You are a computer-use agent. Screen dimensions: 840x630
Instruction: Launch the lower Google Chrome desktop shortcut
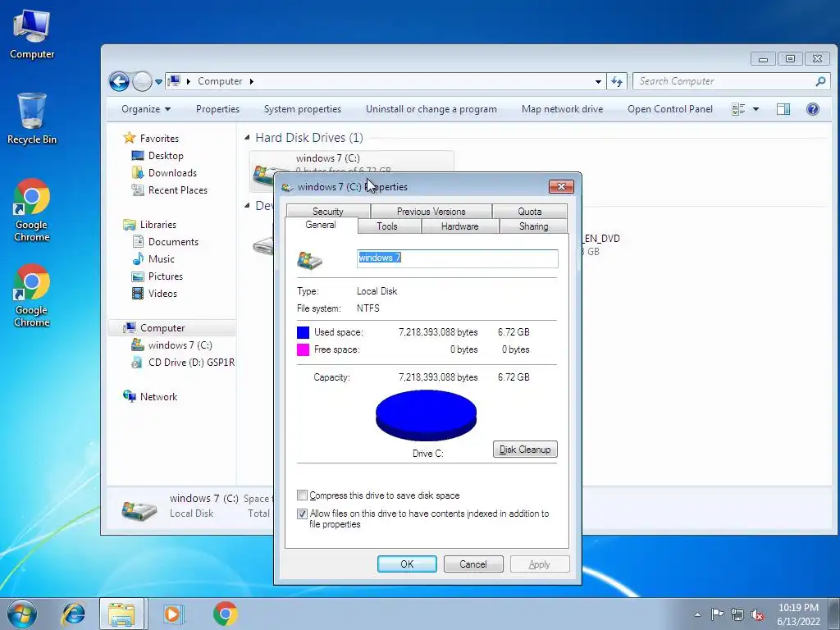32,295
